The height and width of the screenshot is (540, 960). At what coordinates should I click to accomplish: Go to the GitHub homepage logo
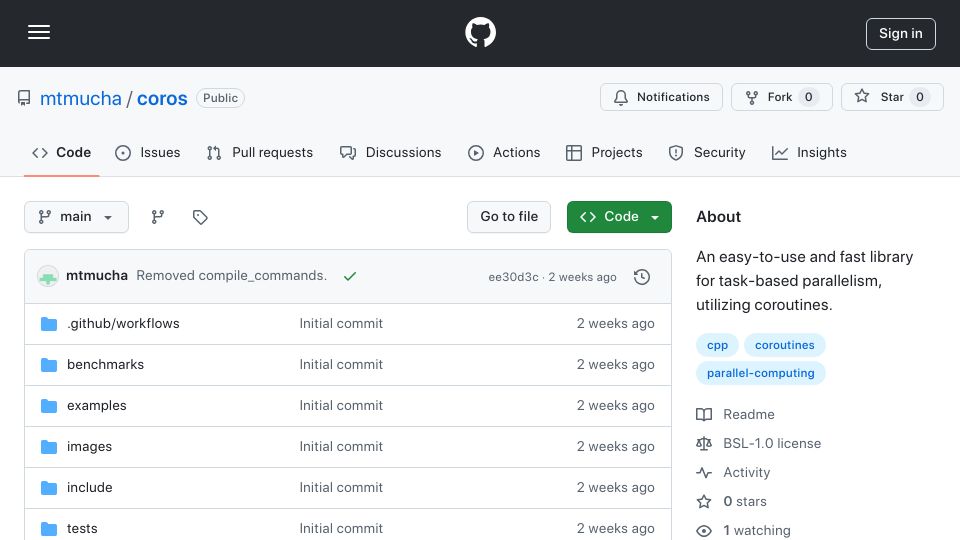(480, 32)
